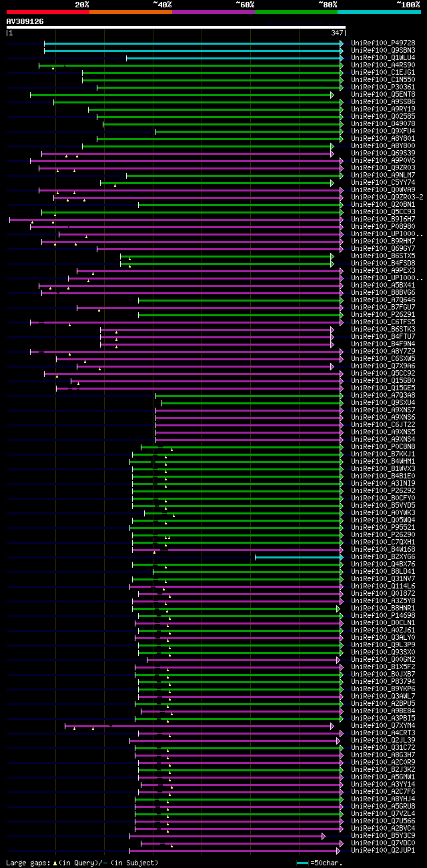The height and width of the screenshot is (868, 427).
Task: Select label UniRef100_B7KKJ1
Action: pos(383,454)
